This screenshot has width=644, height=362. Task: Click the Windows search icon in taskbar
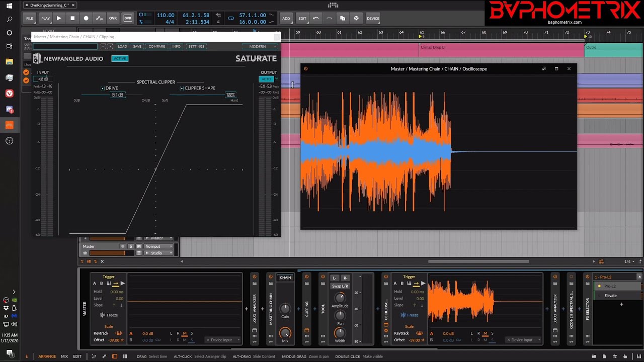pyautogui.click(x=9, y=19)
